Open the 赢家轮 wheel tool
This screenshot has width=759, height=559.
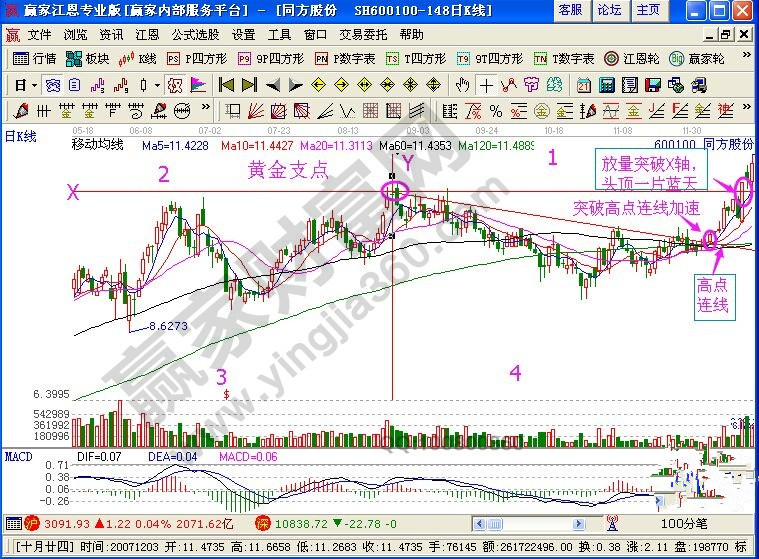pos(697,59)
